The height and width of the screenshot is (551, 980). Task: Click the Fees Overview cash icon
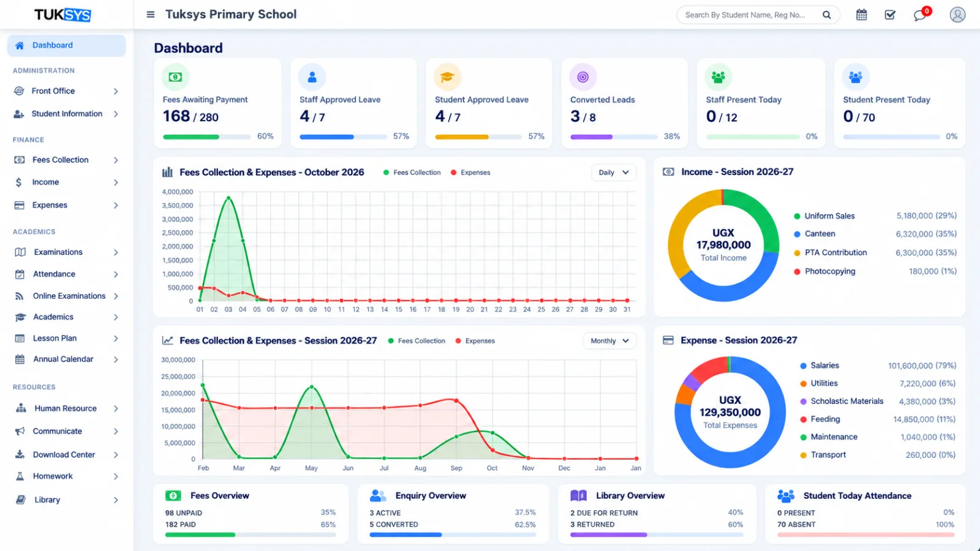pyautogui.click(x=173, y=495)
